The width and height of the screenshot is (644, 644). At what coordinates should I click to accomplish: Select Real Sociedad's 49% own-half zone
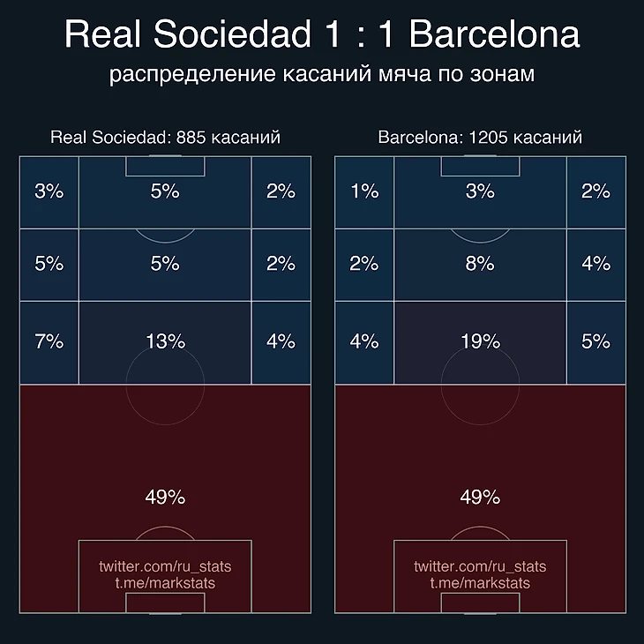click(165, 498)
